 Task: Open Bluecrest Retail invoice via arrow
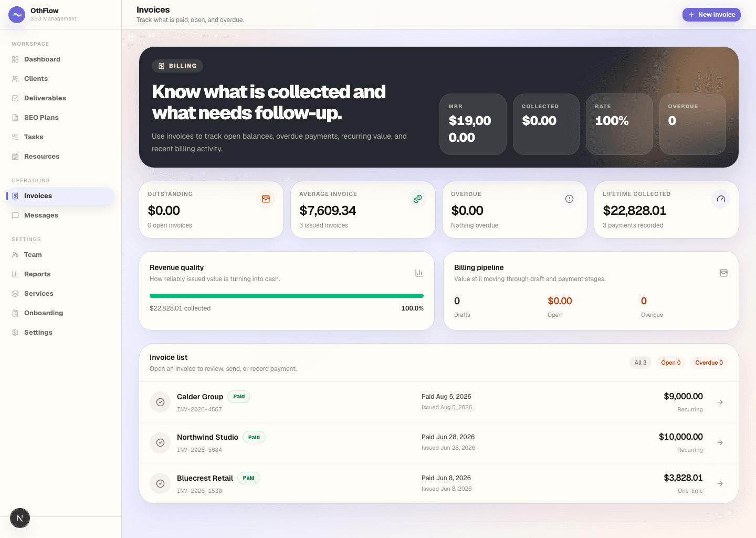pyautogui.click(x=720, y=483)
